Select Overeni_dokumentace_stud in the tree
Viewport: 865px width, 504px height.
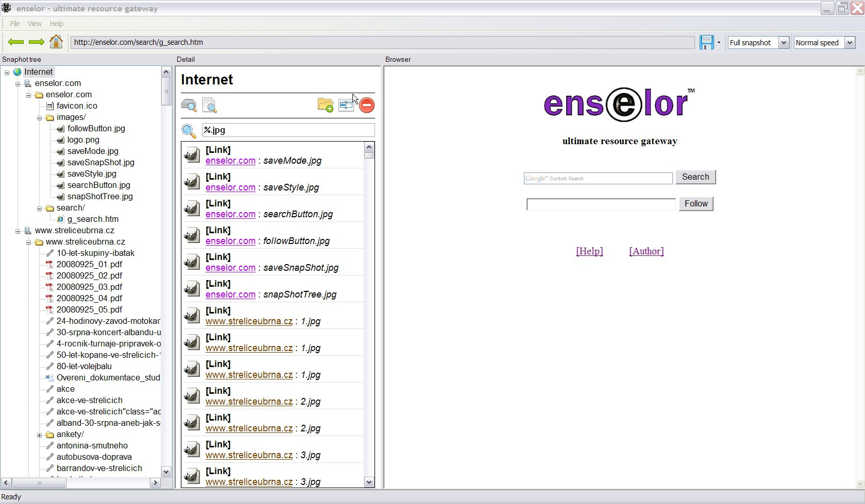pyautogui.click(x=108, y=377)
